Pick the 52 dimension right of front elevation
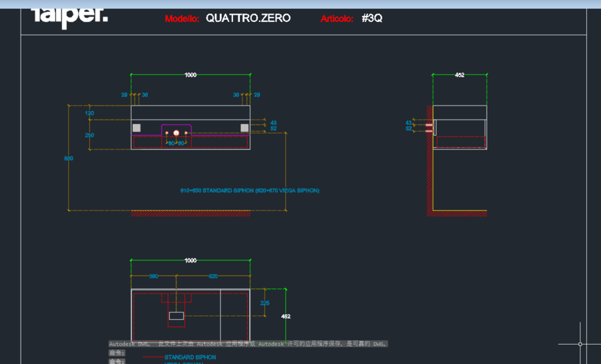Viewport: 601px width, 364px height. point(273,128)
